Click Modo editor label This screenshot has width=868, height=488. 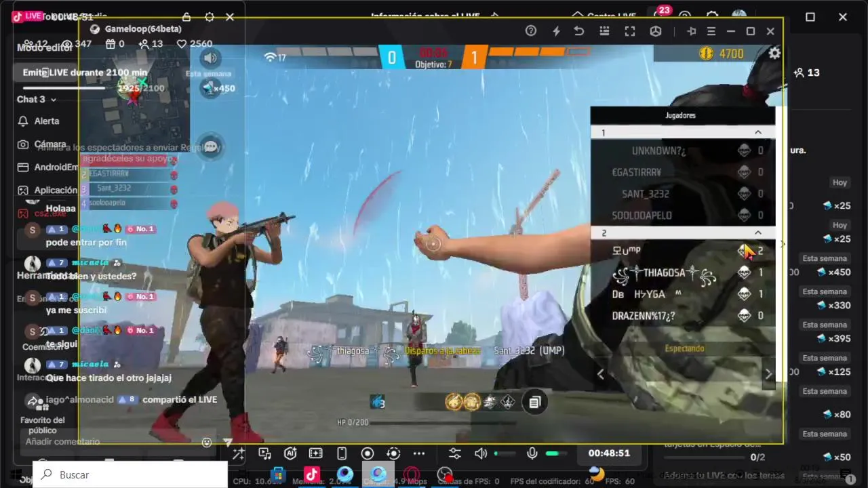[45, 47]
